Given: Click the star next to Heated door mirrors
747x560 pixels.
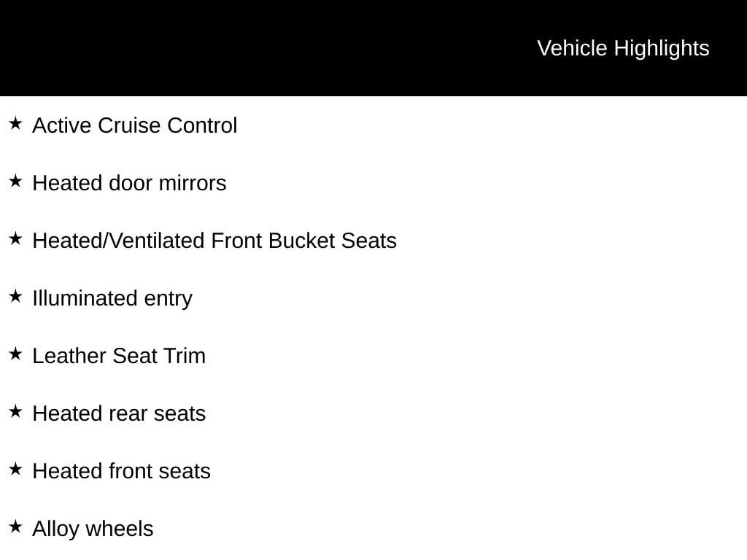Looking at the screenshot, I should [15, 181].
